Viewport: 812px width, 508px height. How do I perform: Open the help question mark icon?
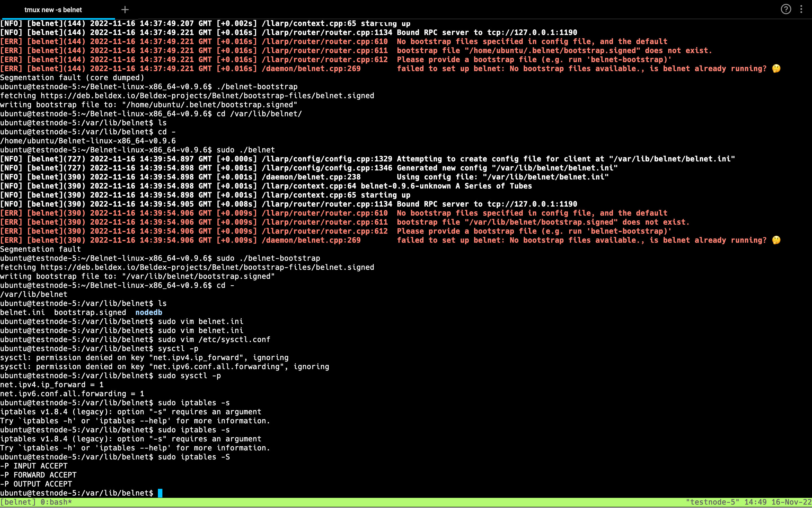(x=786, y=9)
